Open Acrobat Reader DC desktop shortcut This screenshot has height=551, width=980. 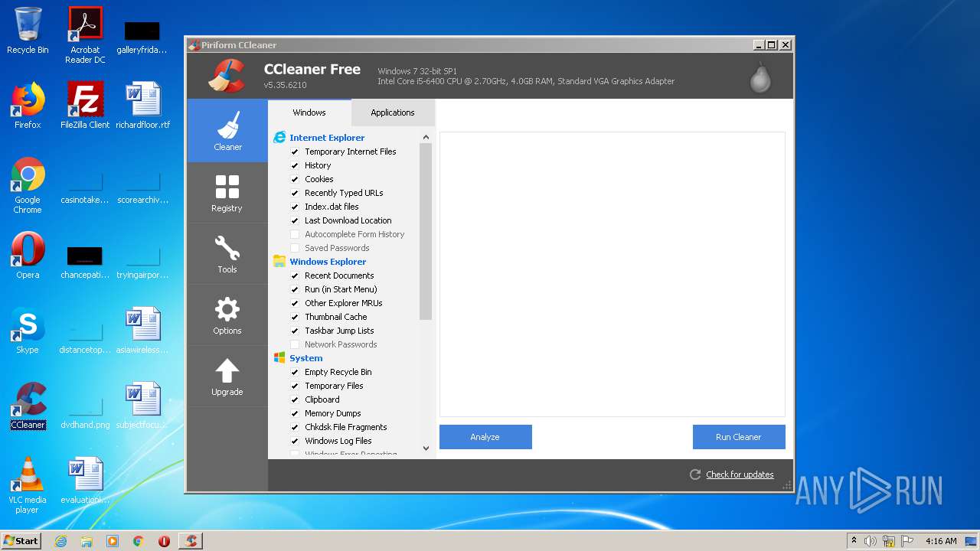tap(85, 35)
